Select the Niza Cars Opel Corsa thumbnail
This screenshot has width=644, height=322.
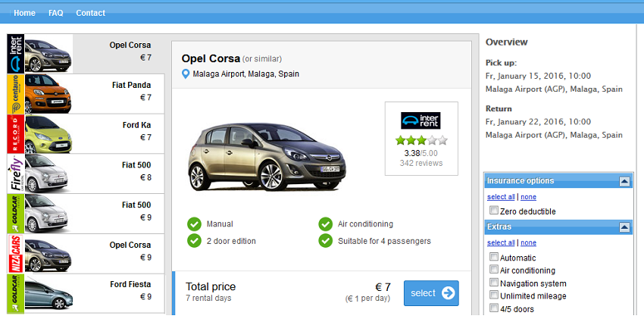(x=48, y=253)
